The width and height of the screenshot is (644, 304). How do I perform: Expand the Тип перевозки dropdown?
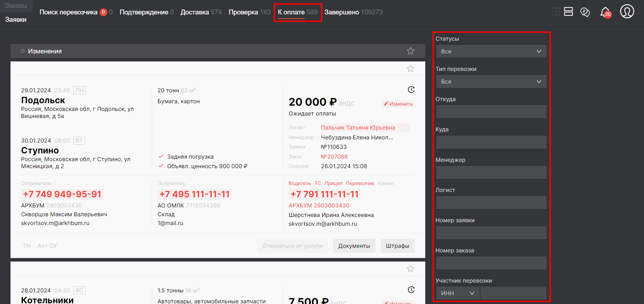(x=491, y=81)
